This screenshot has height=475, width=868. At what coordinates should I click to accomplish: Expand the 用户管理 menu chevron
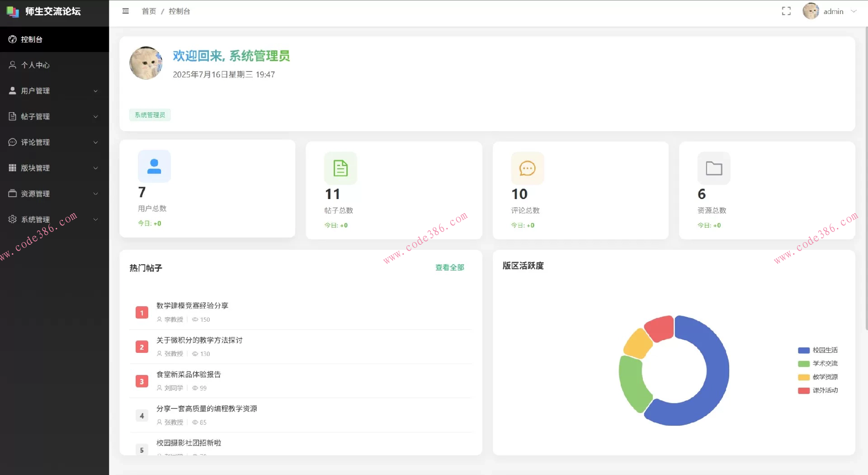click(x=95, y=90)
